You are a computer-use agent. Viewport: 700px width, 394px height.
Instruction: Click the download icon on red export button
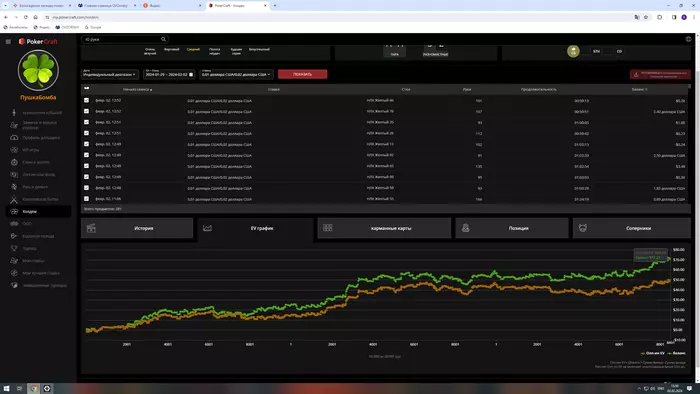[x=636, y=75]
